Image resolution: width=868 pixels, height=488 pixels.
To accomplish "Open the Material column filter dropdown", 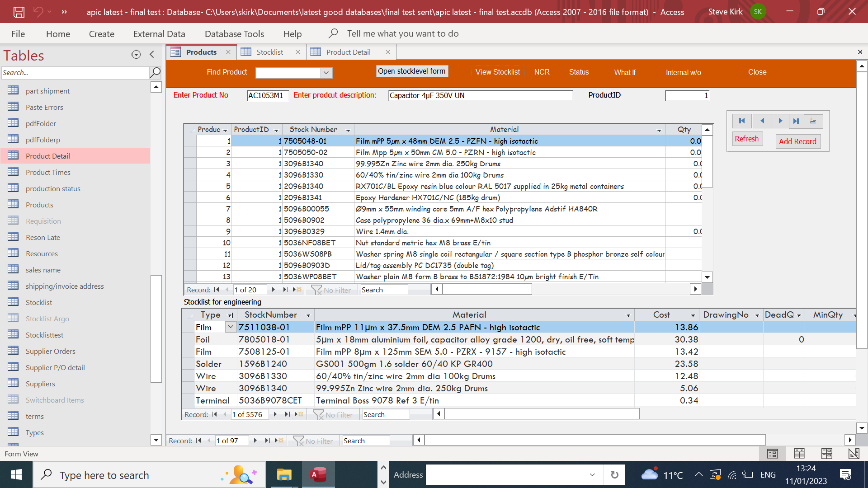I will pyautogui.click(x=659, y=130).
